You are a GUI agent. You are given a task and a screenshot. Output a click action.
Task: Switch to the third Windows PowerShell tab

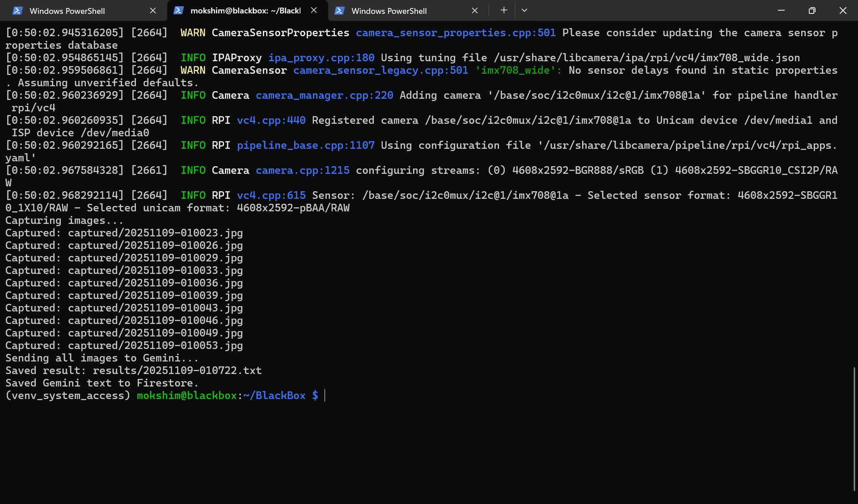[x=406, y=11]
